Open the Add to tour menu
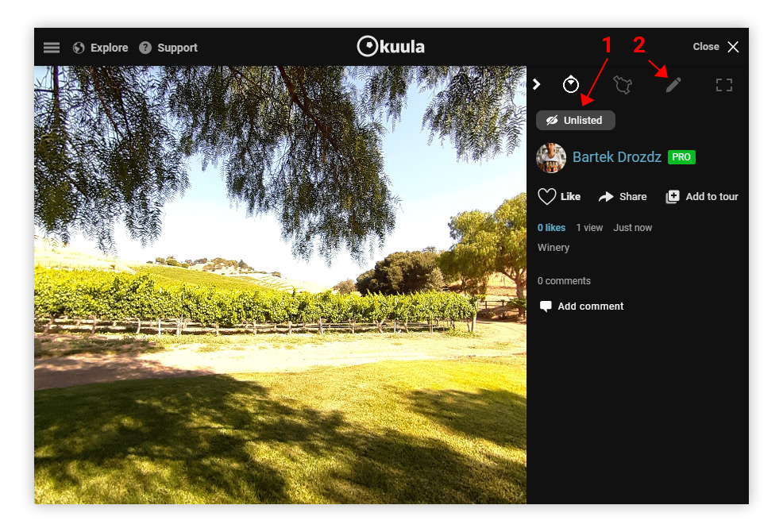Viewport: 783px width, 532px height. point(702,197)
